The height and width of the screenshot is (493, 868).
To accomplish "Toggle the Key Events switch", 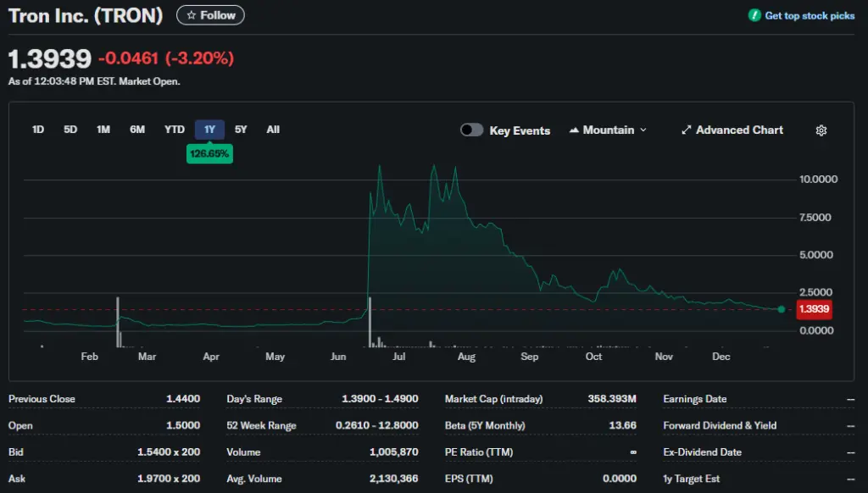I will click(x=472, y=130).
